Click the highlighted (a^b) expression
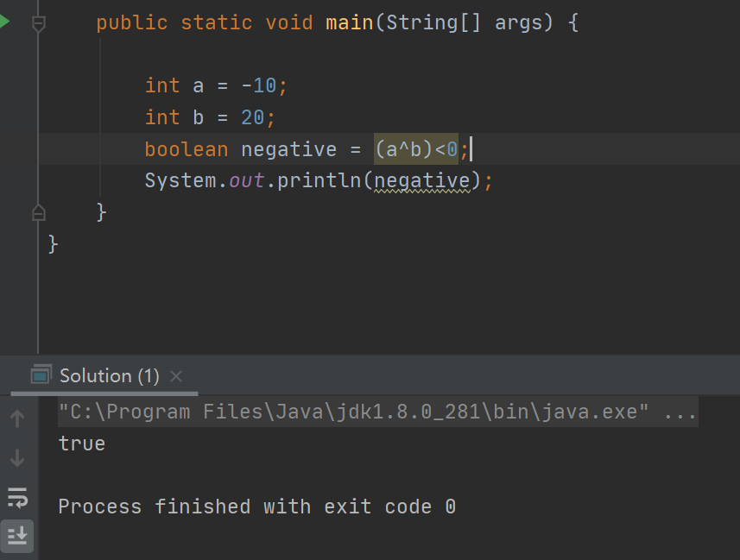The width and height of the screenshot is (740, 560). point(403,149)
